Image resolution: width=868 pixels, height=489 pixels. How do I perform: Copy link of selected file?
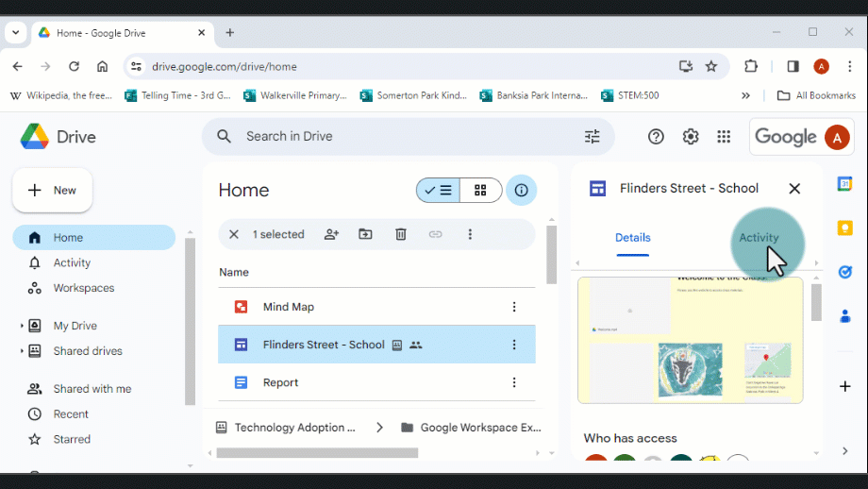click(x=436, y=234)
